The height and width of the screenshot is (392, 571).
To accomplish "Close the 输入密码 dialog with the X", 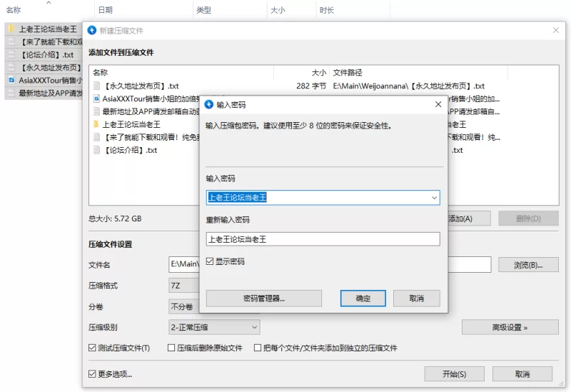I will [x=438, y=104].
